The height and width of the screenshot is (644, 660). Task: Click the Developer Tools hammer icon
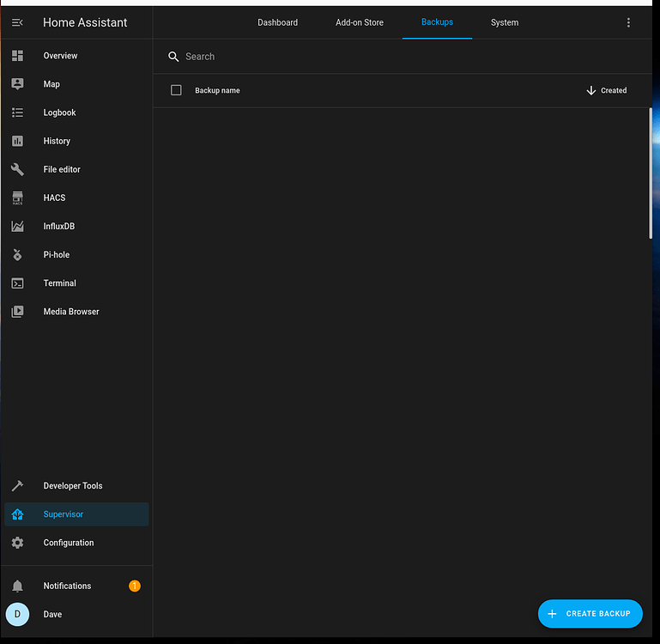[17, 486]
